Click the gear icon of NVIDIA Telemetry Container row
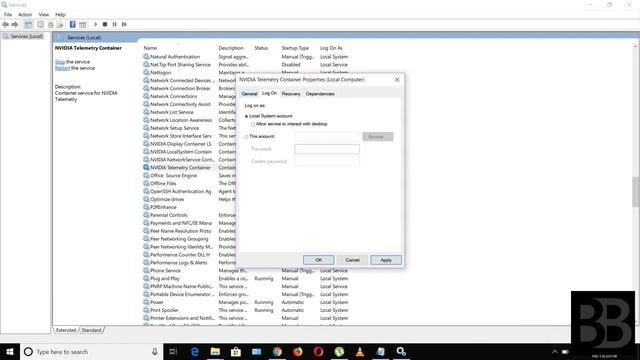The image size is (640, 360). click(146, 167)
